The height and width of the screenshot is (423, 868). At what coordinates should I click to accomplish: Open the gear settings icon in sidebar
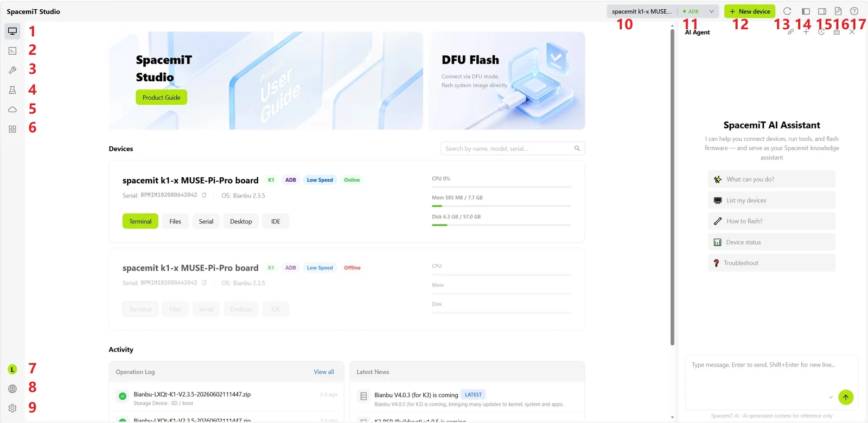point(12,408)
